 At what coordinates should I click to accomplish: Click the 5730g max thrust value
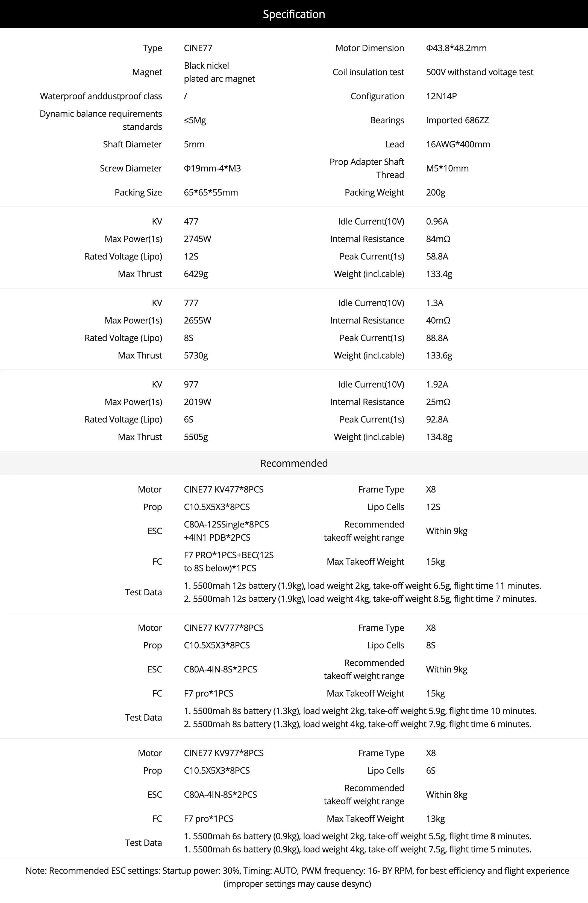196,356
